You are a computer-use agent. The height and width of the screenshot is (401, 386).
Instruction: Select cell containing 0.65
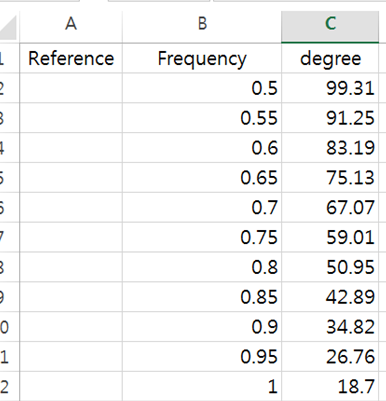click(x=202, y=177)
